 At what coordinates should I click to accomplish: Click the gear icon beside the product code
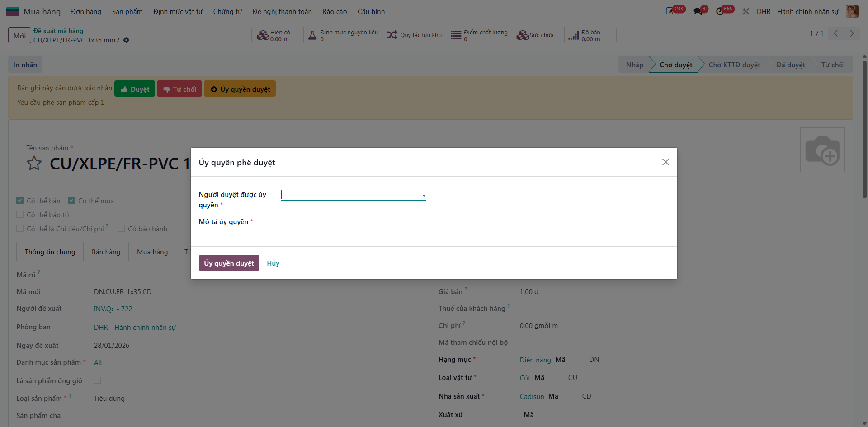[126, 40]
